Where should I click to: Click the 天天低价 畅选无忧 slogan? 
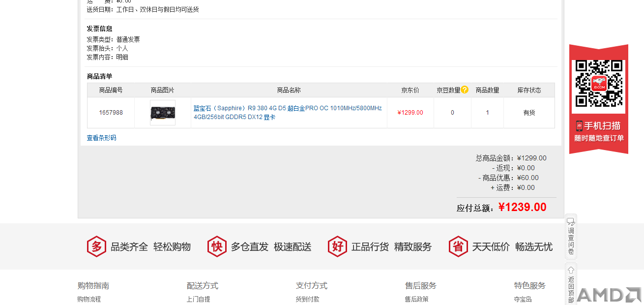512,247
